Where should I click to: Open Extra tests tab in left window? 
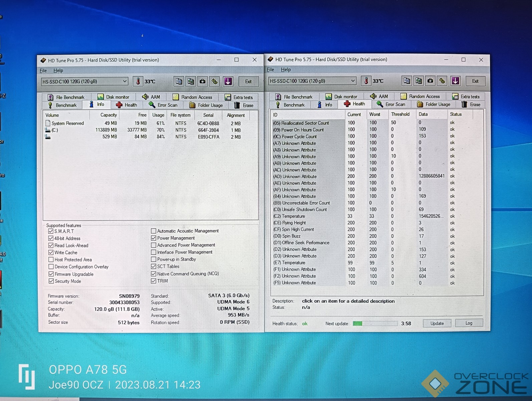239,97
